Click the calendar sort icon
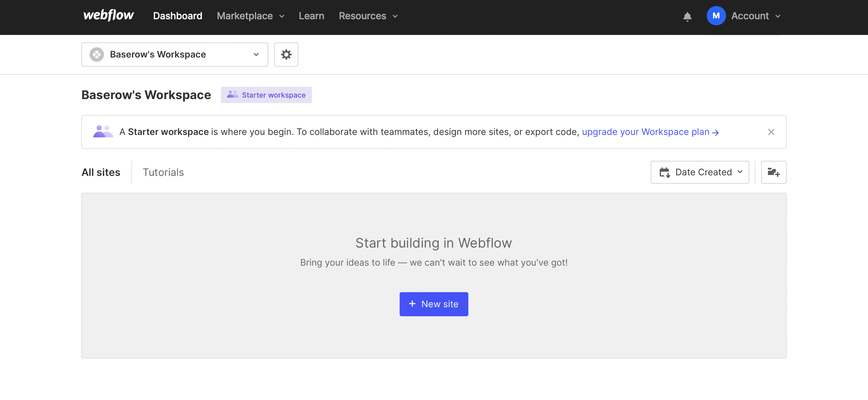868x400 pixels. coord(665,172)
